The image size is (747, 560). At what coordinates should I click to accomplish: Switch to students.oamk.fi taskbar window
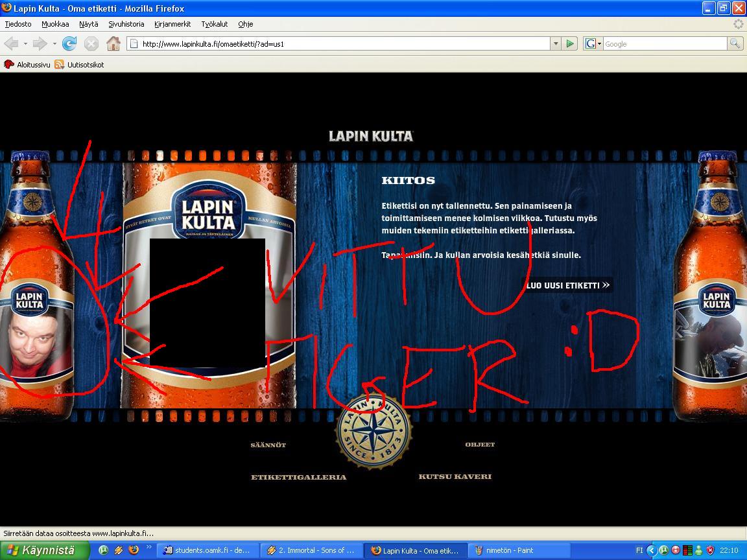(207, 550)
